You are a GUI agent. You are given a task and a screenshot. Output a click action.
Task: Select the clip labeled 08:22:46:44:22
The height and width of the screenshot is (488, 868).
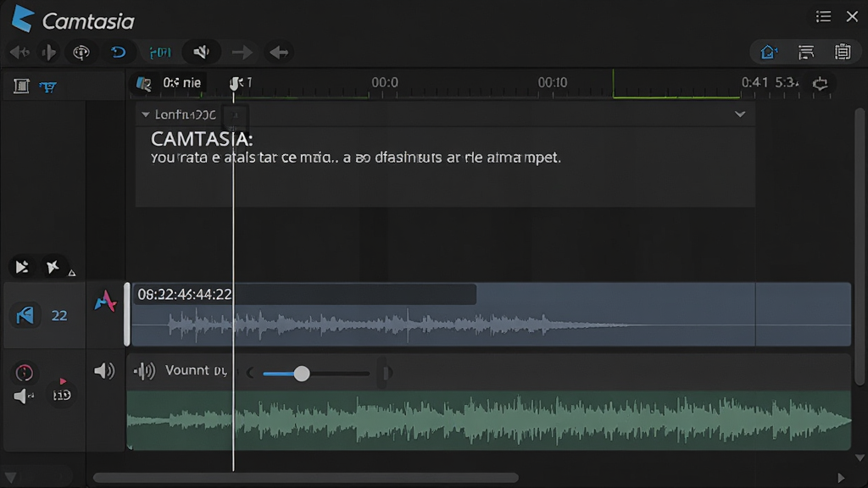coord(491,314)
